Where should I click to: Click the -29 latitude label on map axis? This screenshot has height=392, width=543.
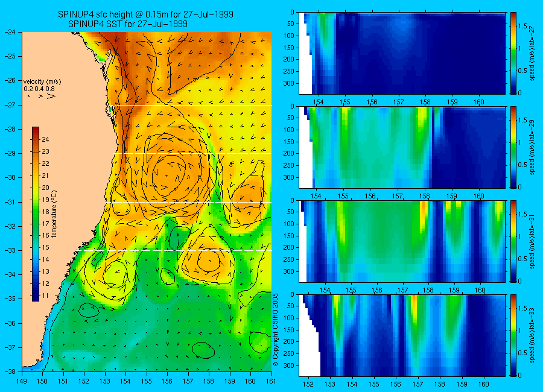(10, 153)
